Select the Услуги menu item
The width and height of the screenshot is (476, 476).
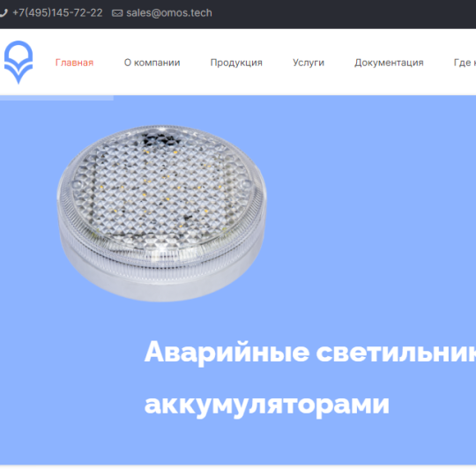[309, 63]
